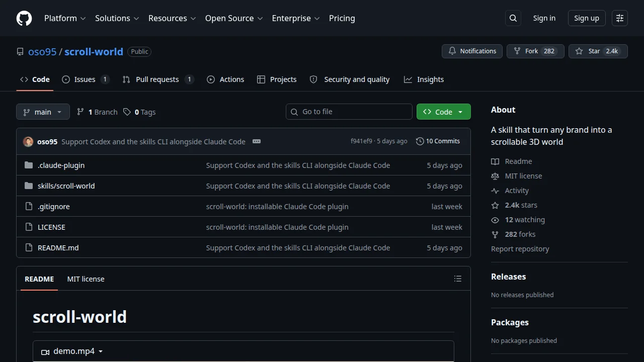Image resolution: width=644 pixels, height=362 pixels.
Task: Click the pulse icon beside Activity
Action: (495, 191)
